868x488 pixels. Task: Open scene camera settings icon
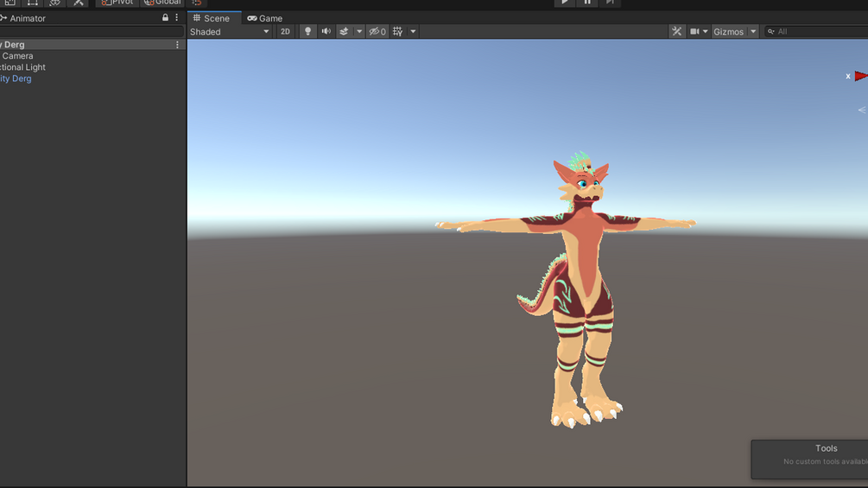pos(694,32)
